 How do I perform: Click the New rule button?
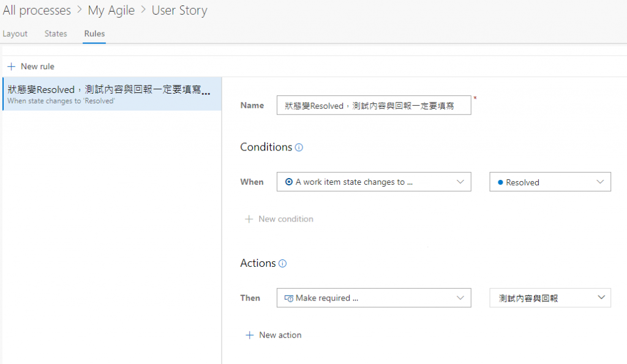(x=31, y=66)
